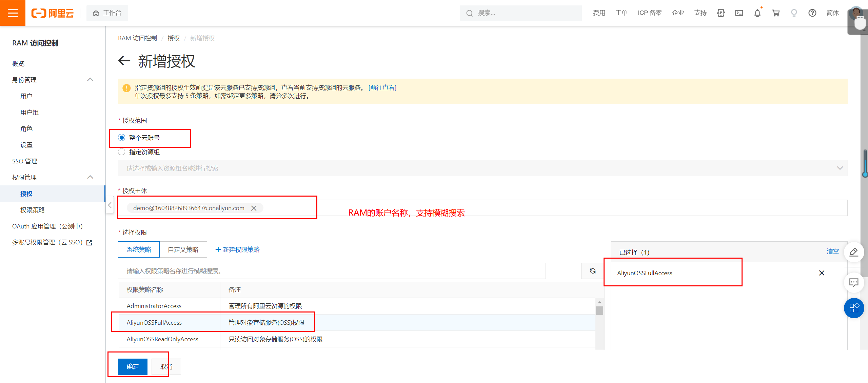Select 整个云账号 radio button
This screenshot has width=868, height=383.
point(121,138)
